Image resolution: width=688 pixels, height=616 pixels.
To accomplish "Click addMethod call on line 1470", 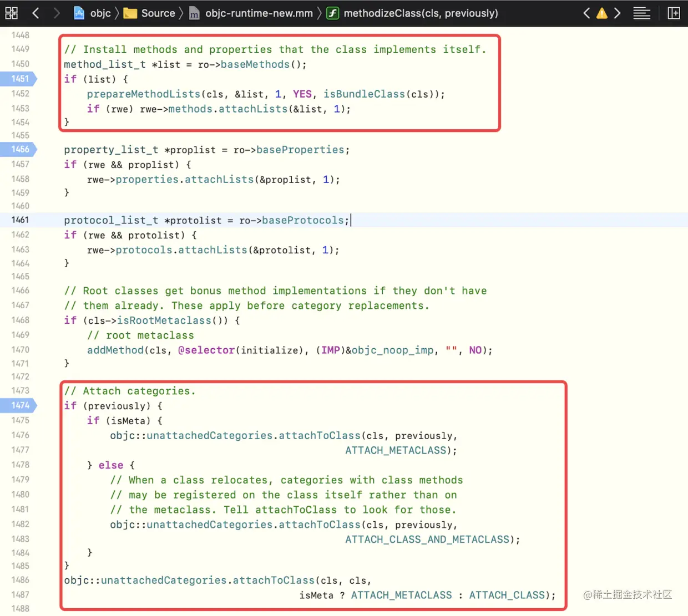I will [x=115, y=350].
